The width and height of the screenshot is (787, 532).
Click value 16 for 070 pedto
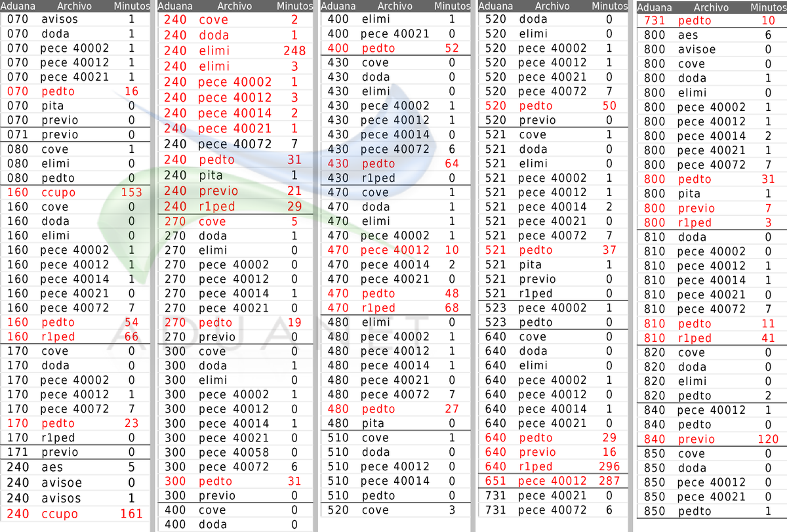click(x=131, y=91)
